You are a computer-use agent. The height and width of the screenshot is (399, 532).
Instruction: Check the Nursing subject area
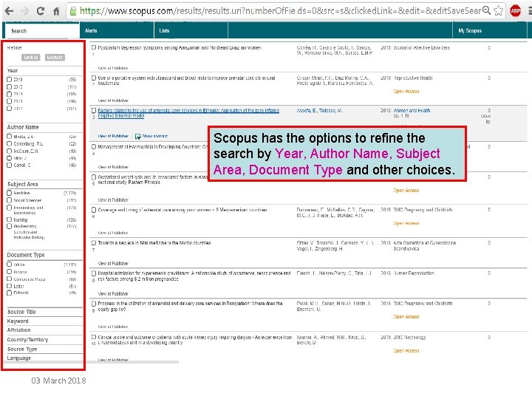[x=10, y=220]
